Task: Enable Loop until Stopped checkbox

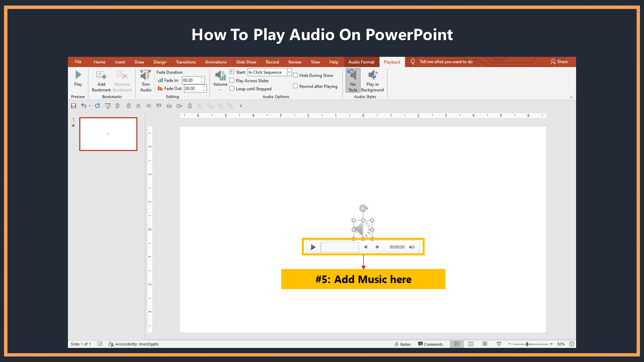Action: pyautogui.click(x=232, y=88)
